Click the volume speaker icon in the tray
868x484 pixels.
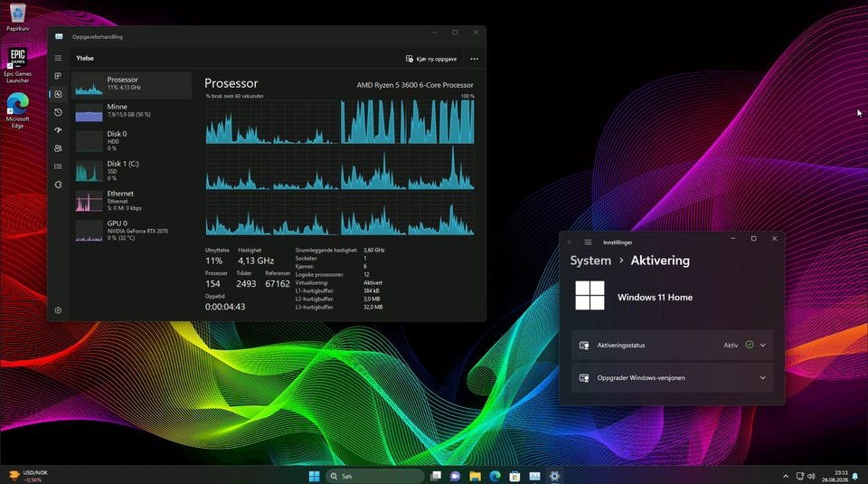click(811, 476)
